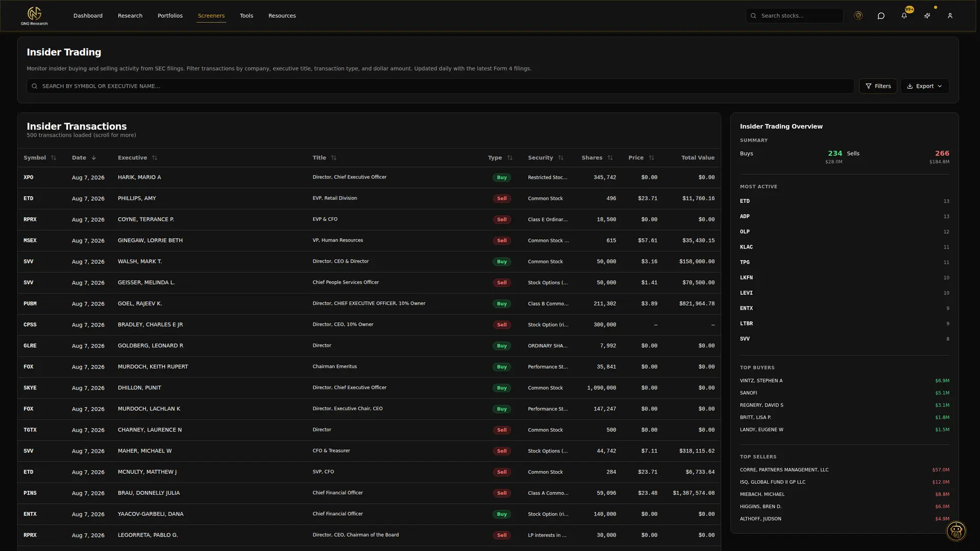The height and width of the screenshot is (551, 980).
Task: Click the top search stocks magnifier icon
Action: point(753,16)
